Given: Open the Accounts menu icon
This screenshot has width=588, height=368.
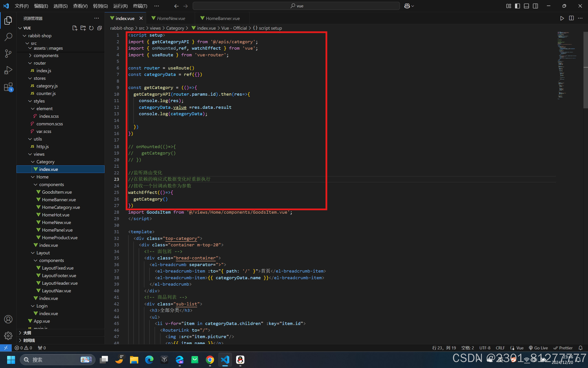Looking at the screenshot, I should coord(8,319).
